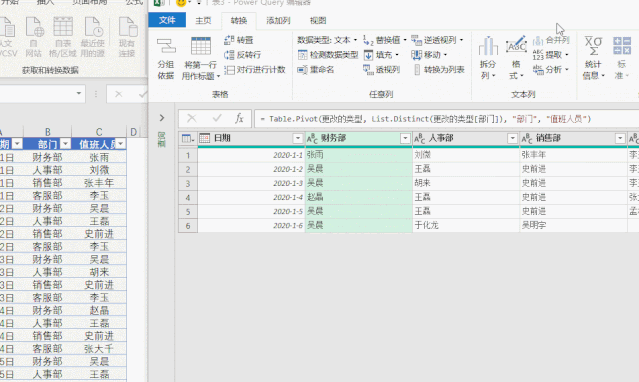This screenshot has height=382, width=639.
Task: Select Excel cell 张大千 in column C
Action: [x=99, y=349]
